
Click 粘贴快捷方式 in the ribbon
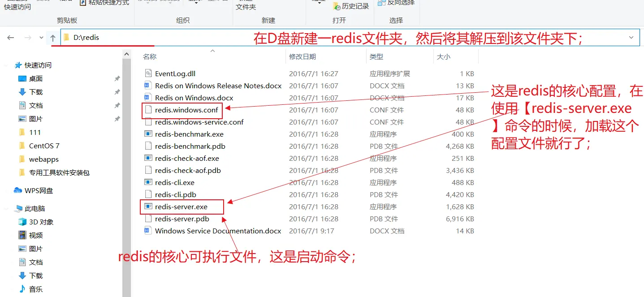[x=104, y=3]
